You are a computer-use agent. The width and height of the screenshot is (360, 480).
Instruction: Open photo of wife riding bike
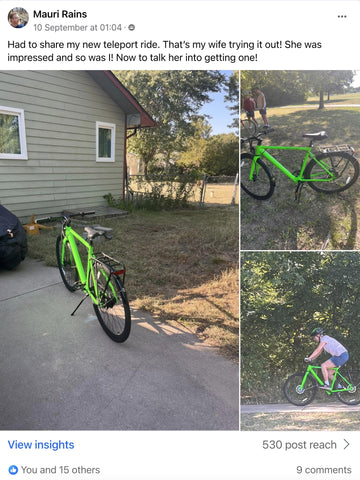point(300,341)
